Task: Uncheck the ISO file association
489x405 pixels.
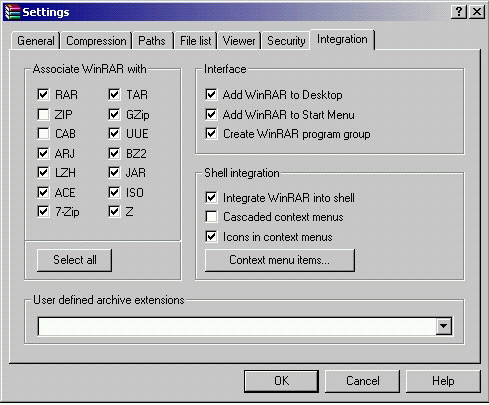Action: 114,192
